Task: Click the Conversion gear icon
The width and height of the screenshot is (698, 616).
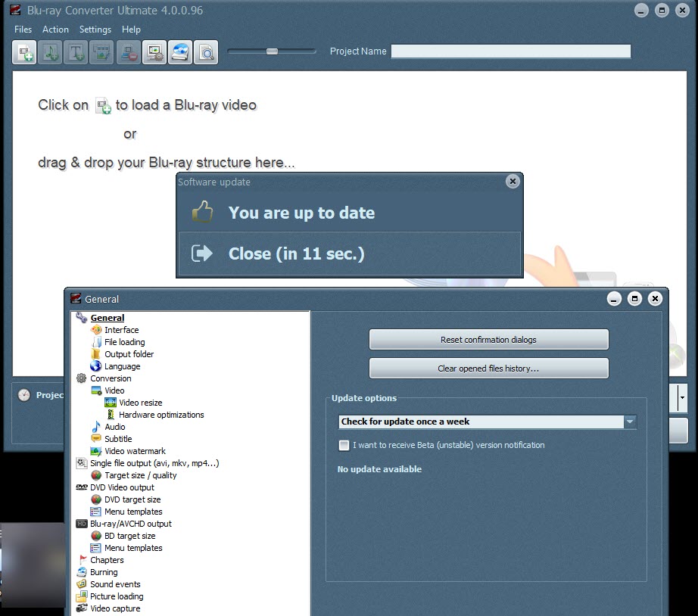Action: [x=81, y=378]
